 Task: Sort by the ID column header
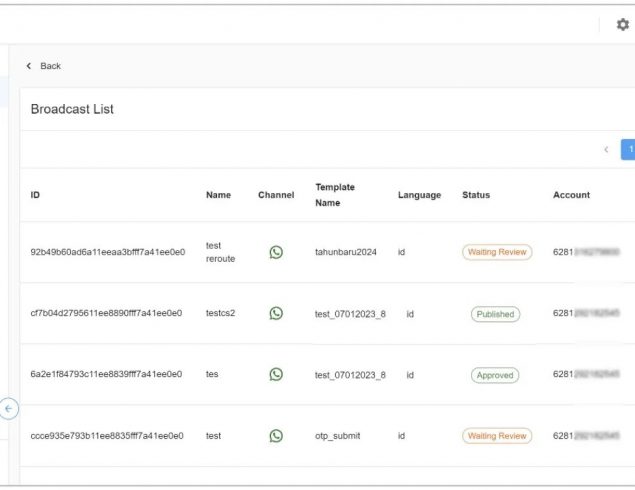coord(36,195)
